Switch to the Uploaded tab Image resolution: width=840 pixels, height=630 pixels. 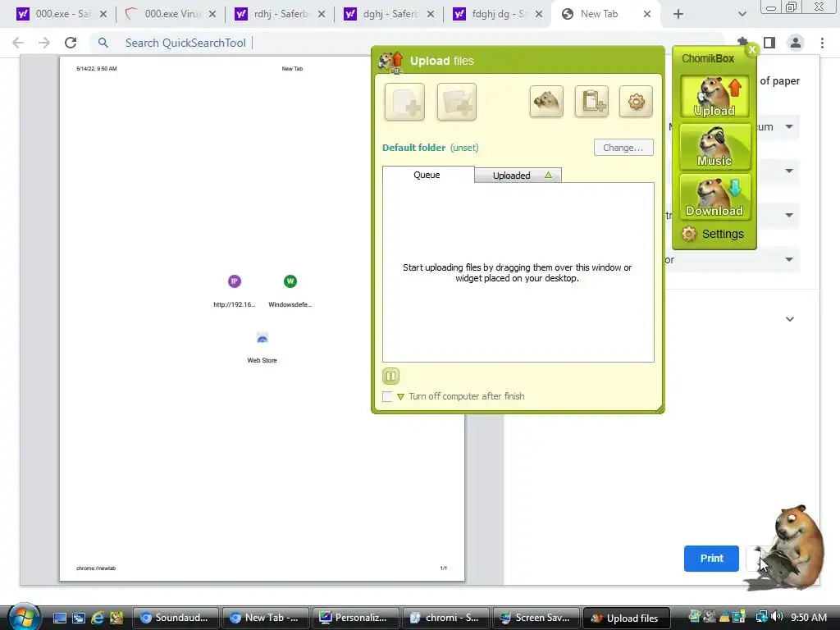(518, 176)
